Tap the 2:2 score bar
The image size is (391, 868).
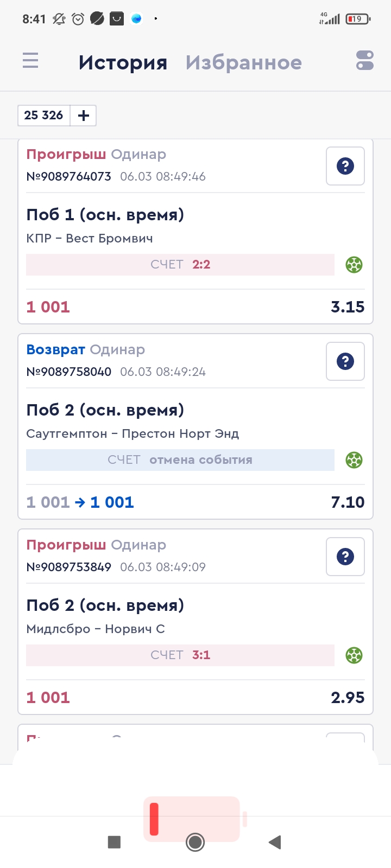[180, 265]
